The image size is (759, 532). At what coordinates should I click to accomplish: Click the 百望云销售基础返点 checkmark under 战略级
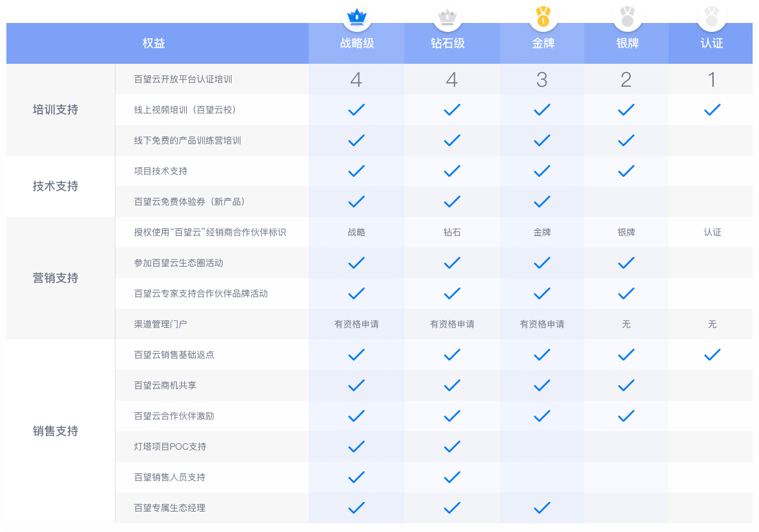[x=357, y=355]
